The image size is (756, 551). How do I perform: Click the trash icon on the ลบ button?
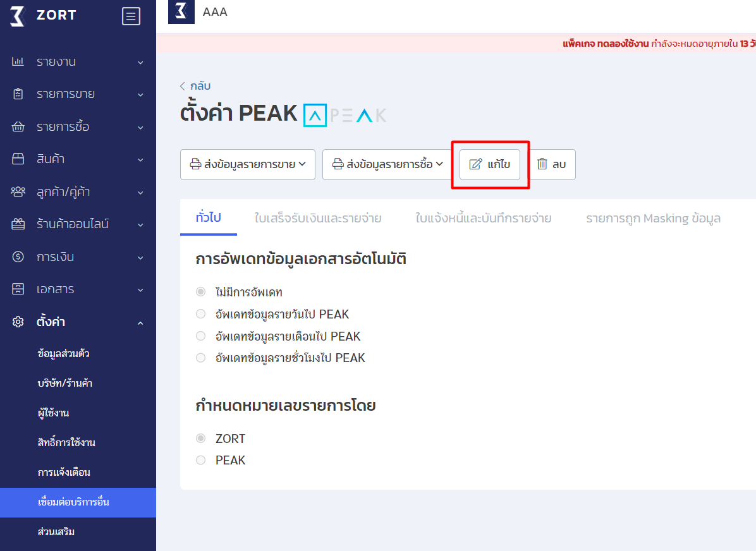(541, 164)
